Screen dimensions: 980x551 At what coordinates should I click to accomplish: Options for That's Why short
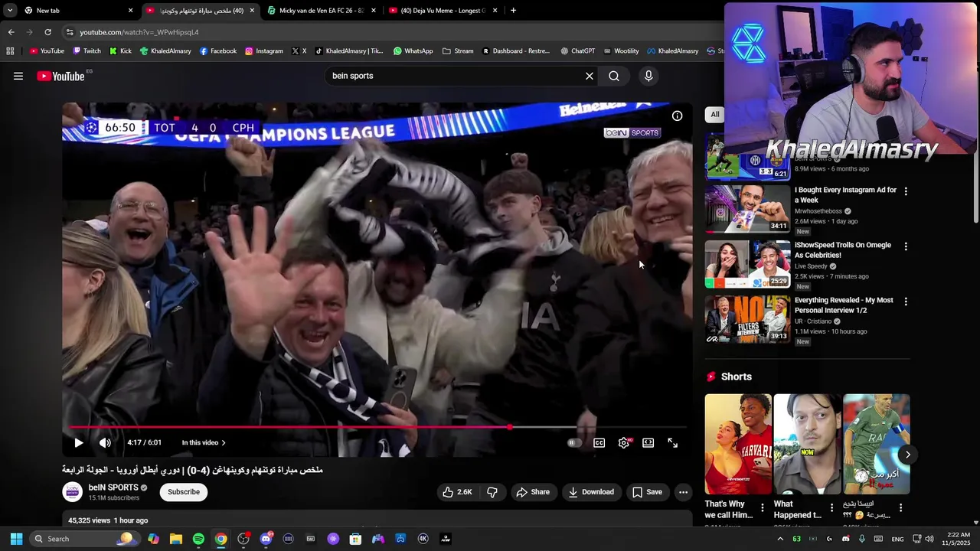pyautogui.click(x=762, y=507)
